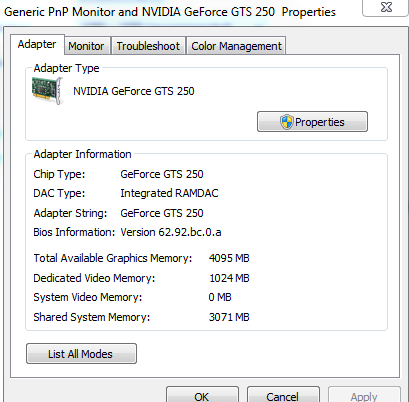Click the 1024 MB dedicated video memory value
Screen dimensions: 409x402
coord(229,278)
